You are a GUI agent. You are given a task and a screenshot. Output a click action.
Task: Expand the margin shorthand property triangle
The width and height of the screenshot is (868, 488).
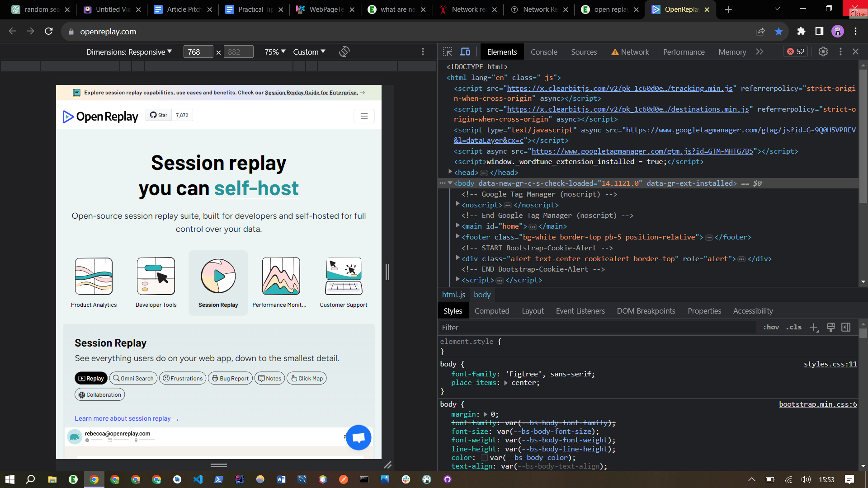click(x=486, y=414)
